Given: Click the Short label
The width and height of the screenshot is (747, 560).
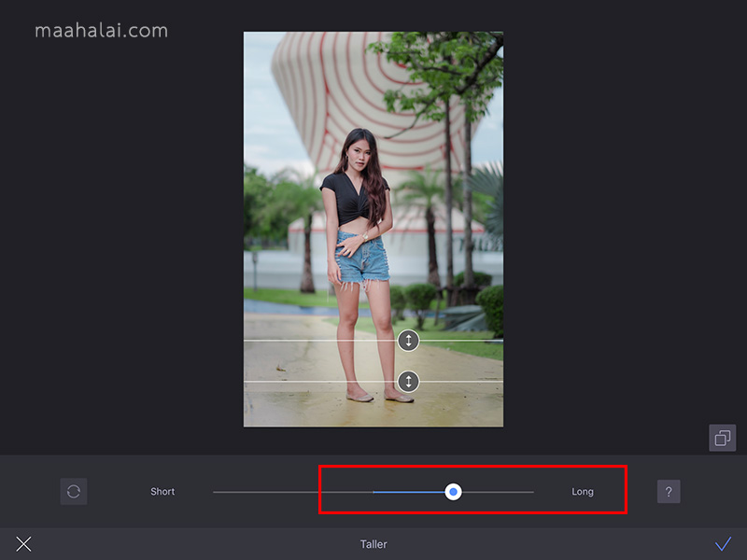Looking at the screenshot, I should point(162,492).
